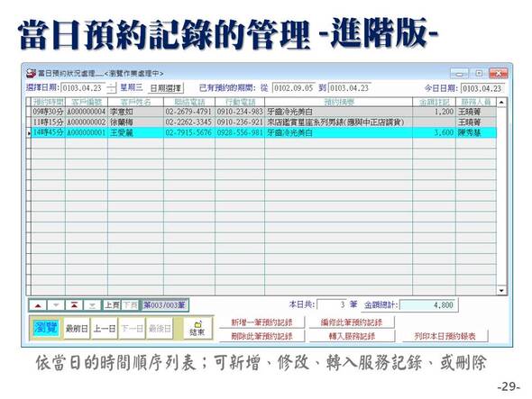Click the 預約摘要 column header
Screen dimensions: 532x399
(339, 102)
